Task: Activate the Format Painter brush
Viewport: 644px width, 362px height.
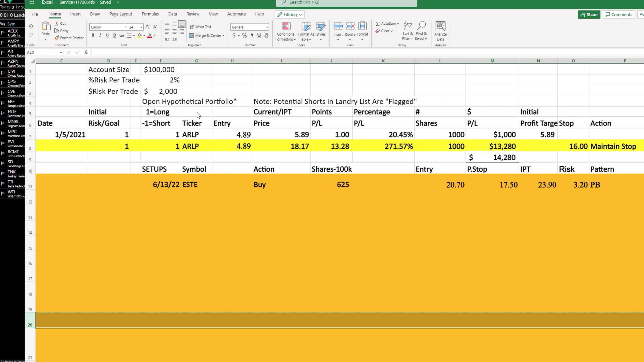Action: (x=69, y=38)
